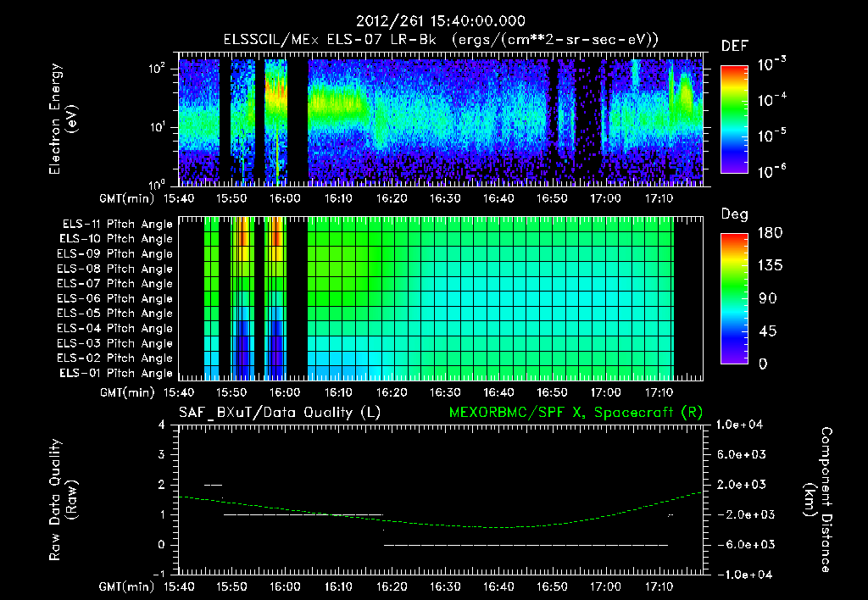The height and width of the screenshot is (600, 868).
Task: Click the ELS-09 Pitch Angle row label
Action: (115, 254)
